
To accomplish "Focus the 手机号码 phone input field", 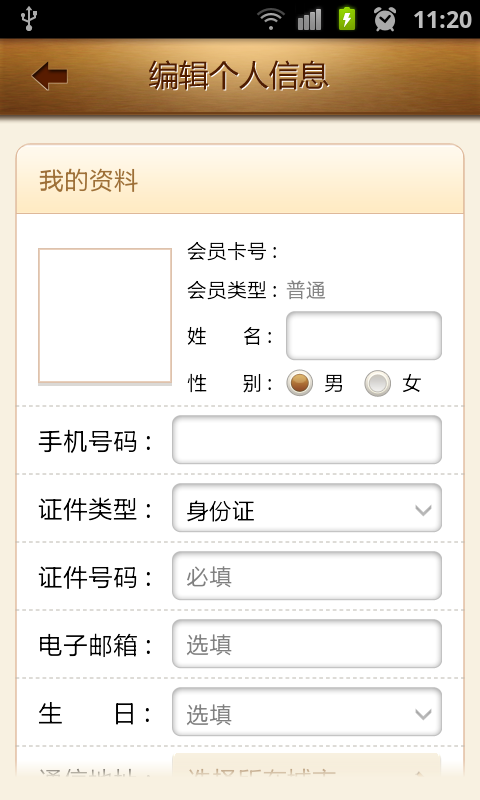I will pyautogui.click(x=307, y=440).
